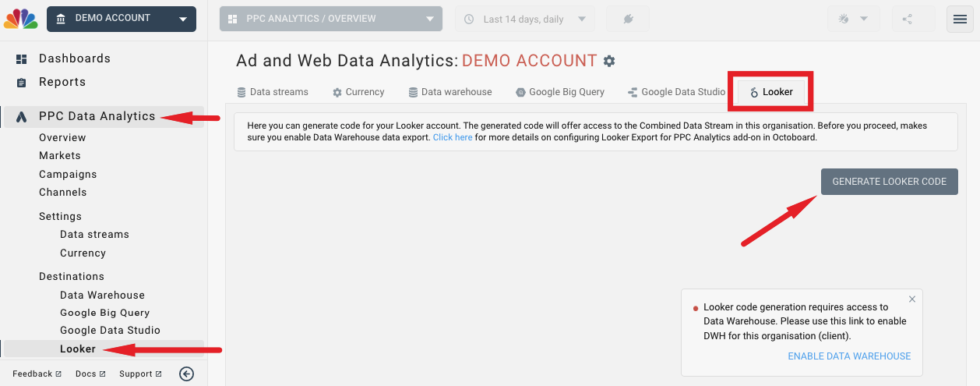This screenshot has height=386, width=980.
Task: Open the Dashboards section icon
Action: tap(22, 58)
